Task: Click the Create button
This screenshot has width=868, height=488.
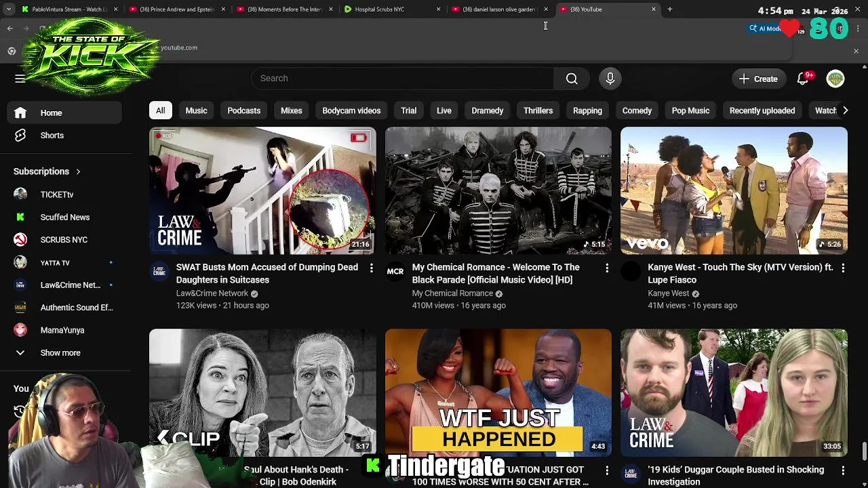Action: 758,79
